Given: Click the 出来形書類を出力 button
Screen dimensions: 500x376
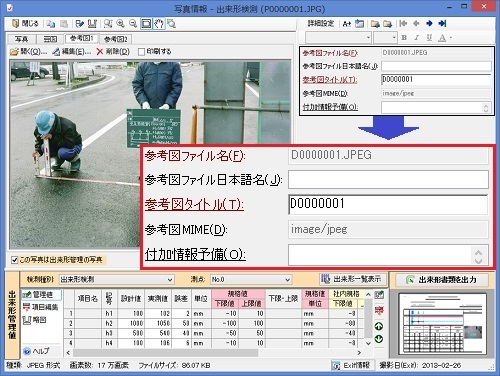Looking at the screenshot, I should point(442,280).
